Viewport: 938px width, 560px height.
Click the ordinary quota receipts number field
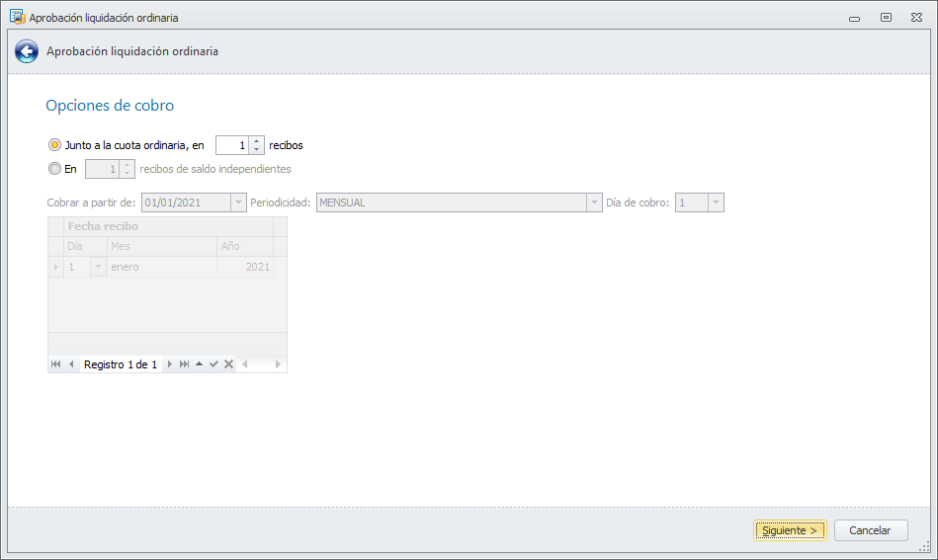coord(232,145)
